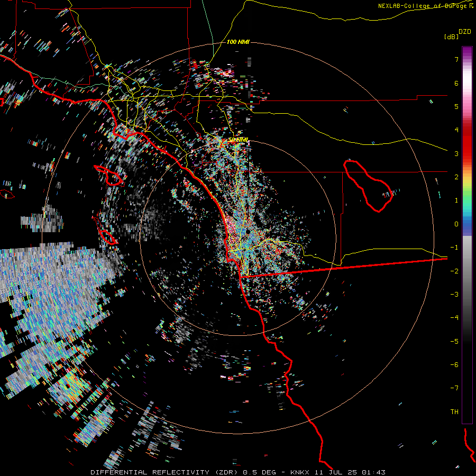476x476 pixels.
Task: Click the -4 value on the scale
Action: (x=454, y=318)
